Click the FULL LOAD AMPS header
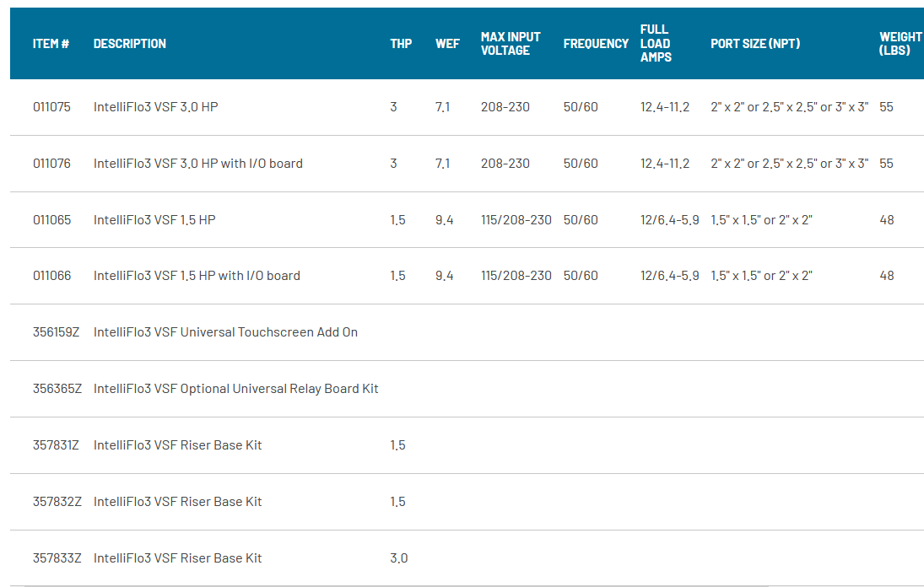924x587 pixels. [x=656, y=44]
